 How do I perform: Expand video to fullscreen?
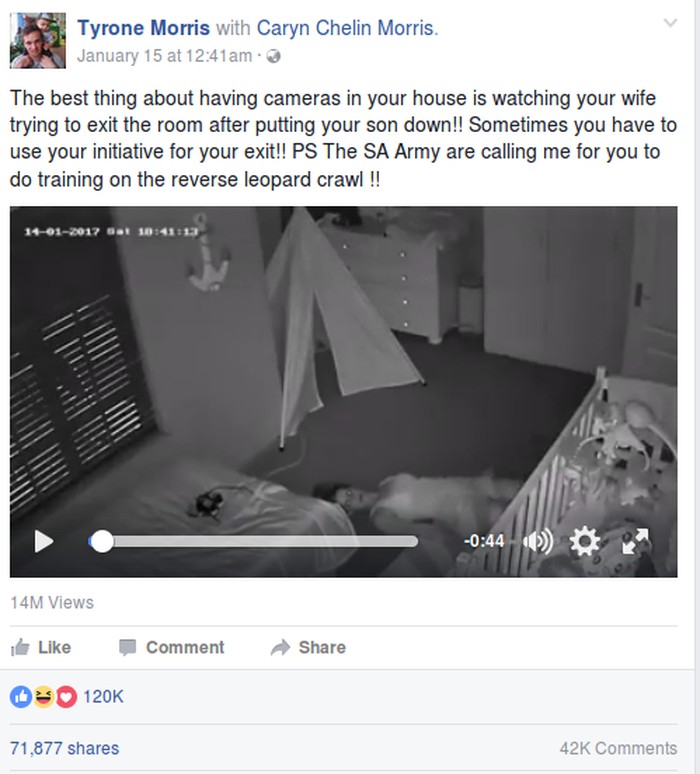point(636,541)
